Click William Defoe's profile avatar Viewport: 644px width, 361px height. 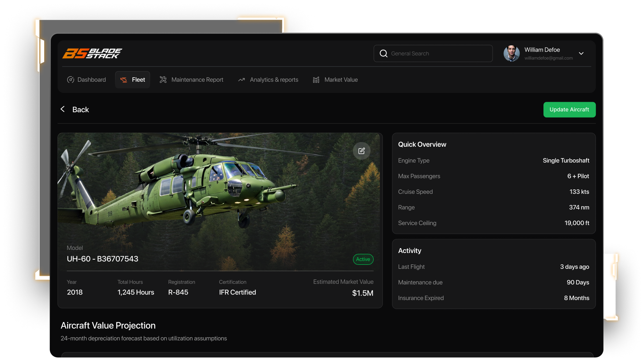coord(511,53)
